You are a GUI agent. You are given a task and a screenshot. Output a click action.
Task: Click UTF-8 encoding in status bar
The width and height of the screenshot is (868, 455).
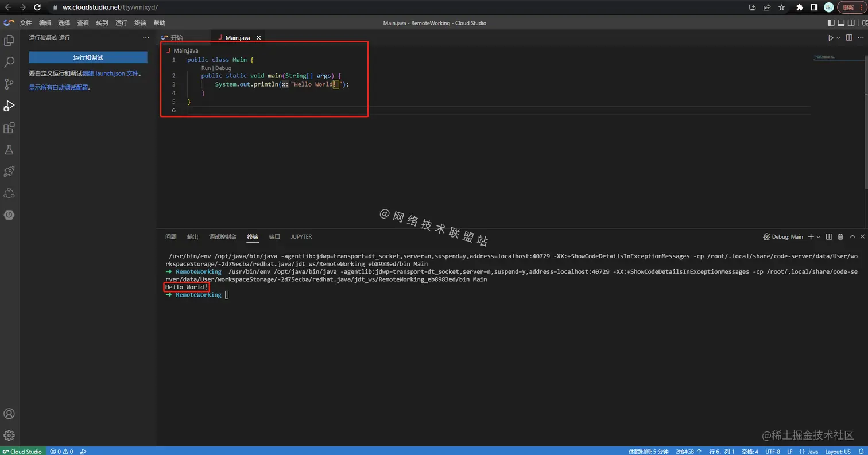pos(773,452)
